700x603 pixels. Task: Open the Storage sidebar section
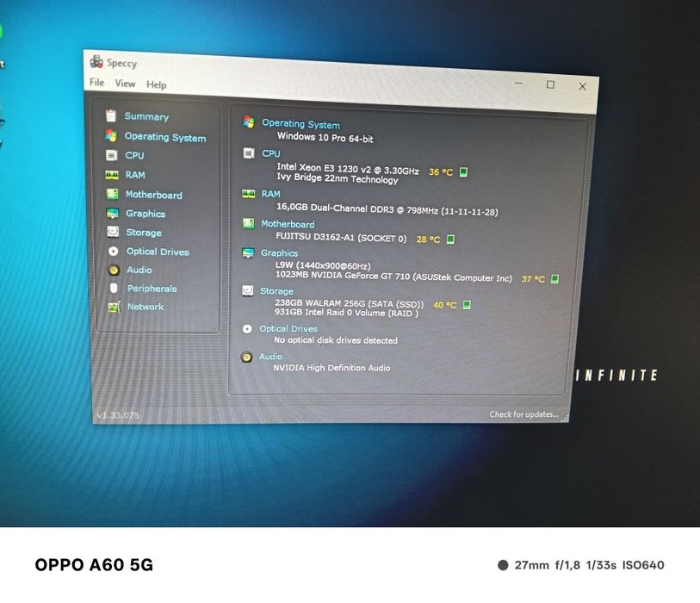click(144, 233)
